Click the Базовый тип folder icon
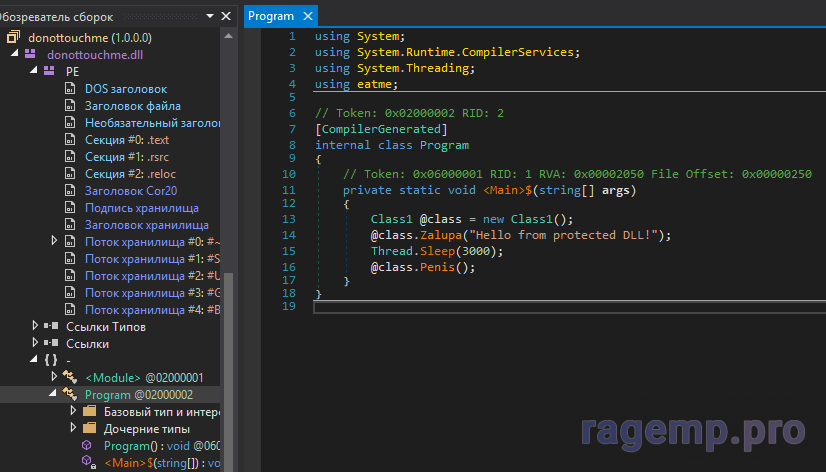Screen dimensions: 826x472 [90, 411]
